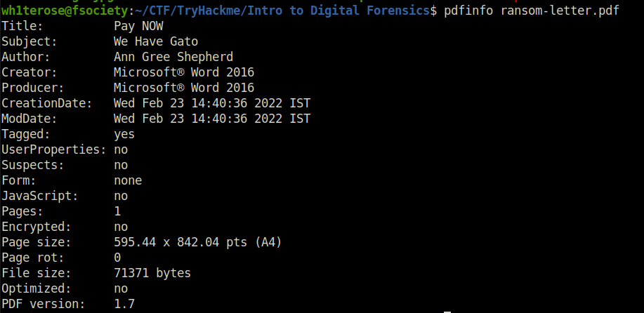
Task: Click the title value 'Pay NOW'
Action: 138,26
